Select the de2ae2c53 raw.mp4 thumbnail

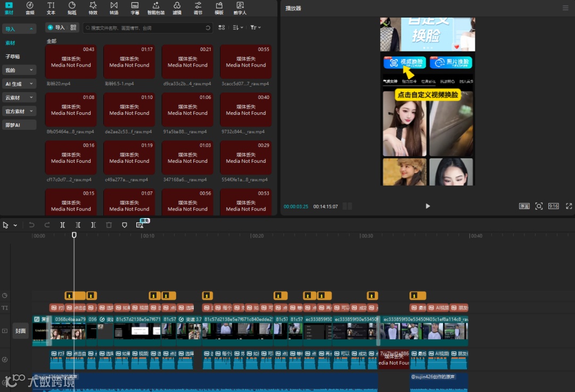coord(129,110)
